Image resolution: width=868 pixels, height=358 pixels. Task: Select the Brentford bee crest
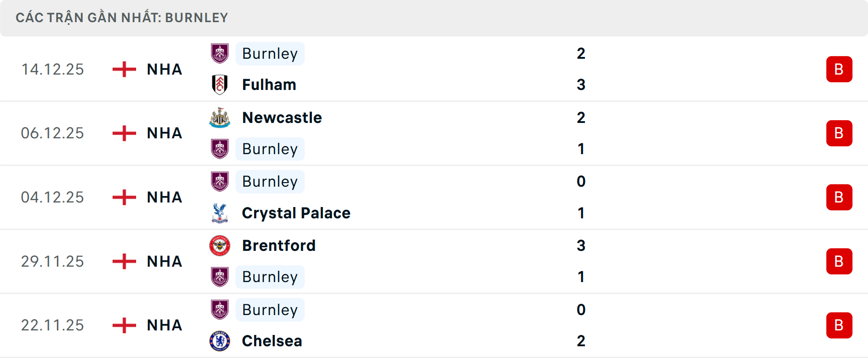pyautogui.click(x=220, y=245)
